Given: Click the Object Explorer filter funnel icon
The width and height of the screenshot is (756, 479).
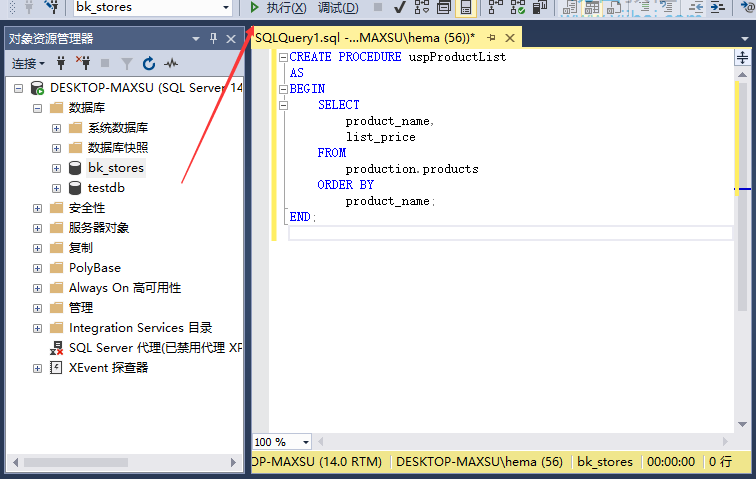Looking at the screenshot, I should point(126,63).
